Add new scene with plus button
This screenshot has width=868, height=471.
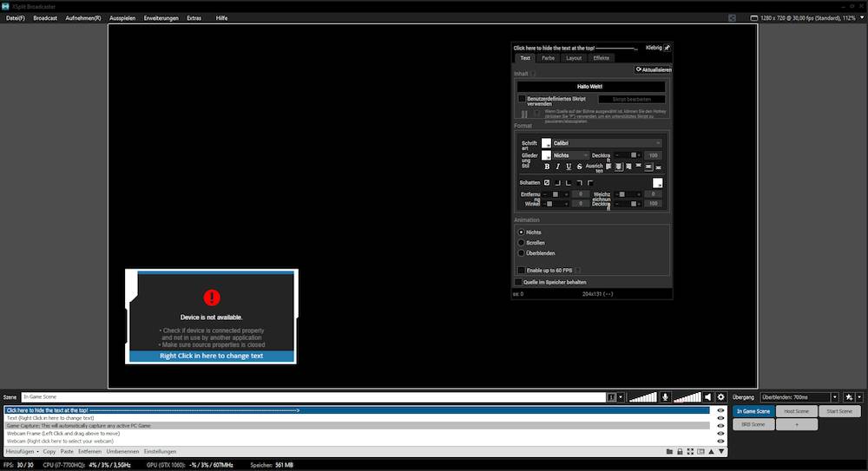tap(797, 424)
